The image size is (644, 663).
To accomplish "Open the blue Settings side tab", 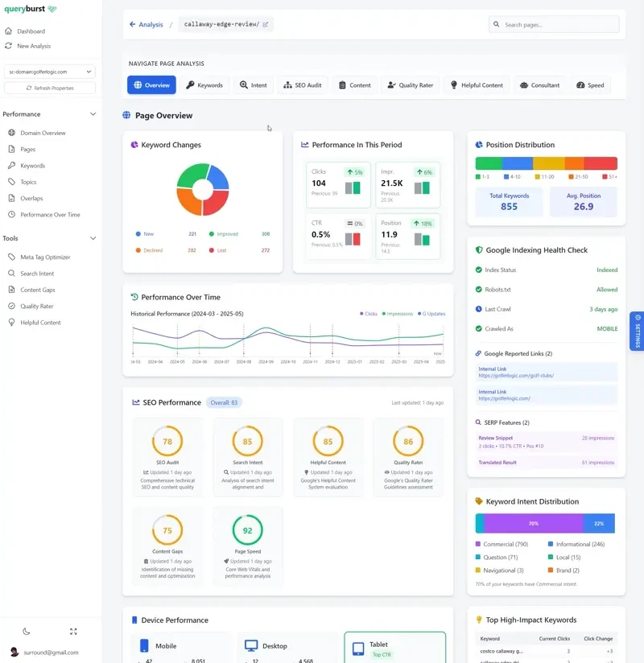I will pos(637,331).
